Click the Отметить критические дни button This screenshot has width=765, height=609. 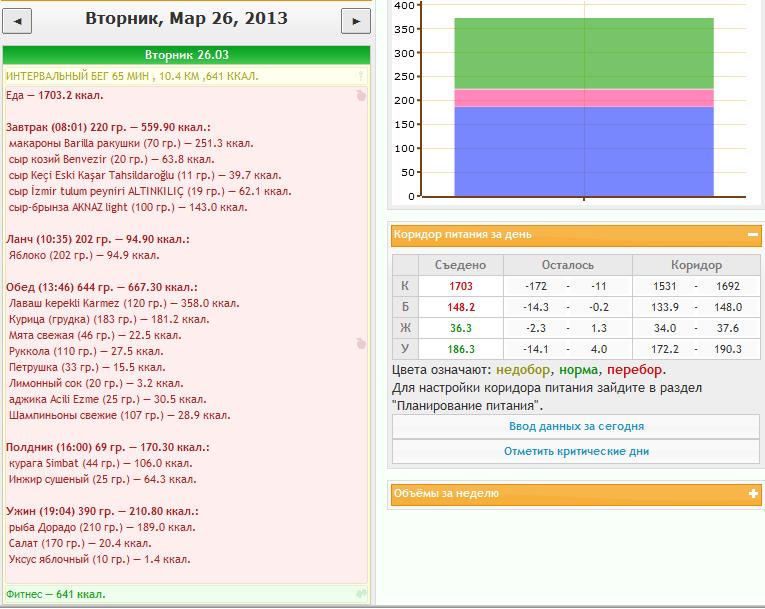coord(576,451)
